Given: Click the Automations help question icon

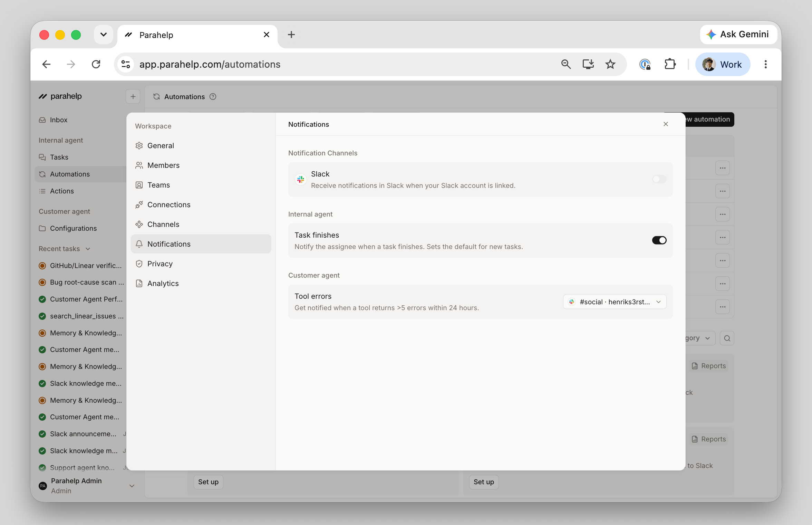Looking at the screenshot, I should pos(213,97).
